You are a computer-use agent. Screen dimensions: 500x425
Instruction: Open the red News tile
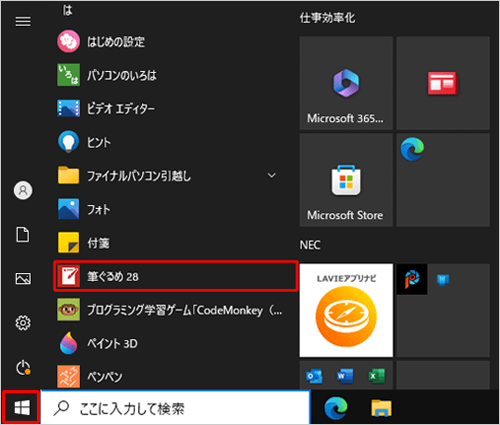(x=443, y=83)
